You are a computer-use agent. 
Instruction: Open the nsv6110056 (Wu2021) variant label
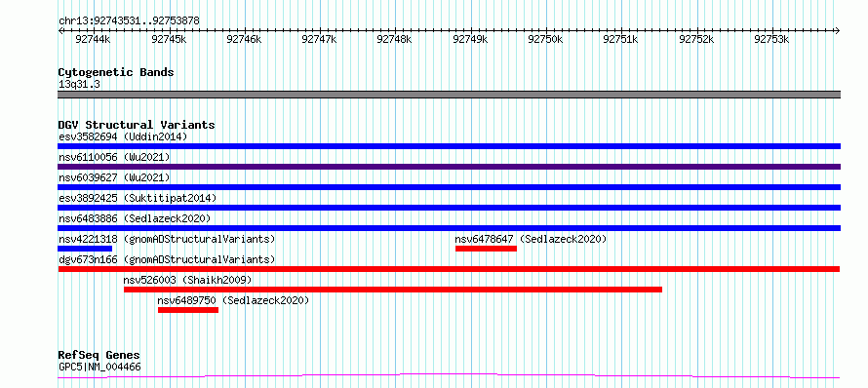[x=114, y=157]
